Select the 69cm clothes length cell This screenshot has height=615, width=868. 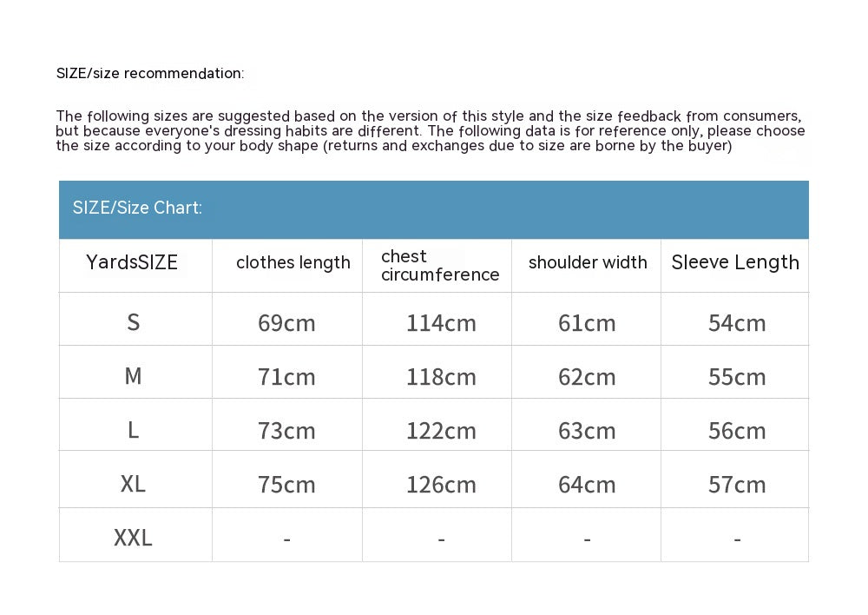click(286, 323)
